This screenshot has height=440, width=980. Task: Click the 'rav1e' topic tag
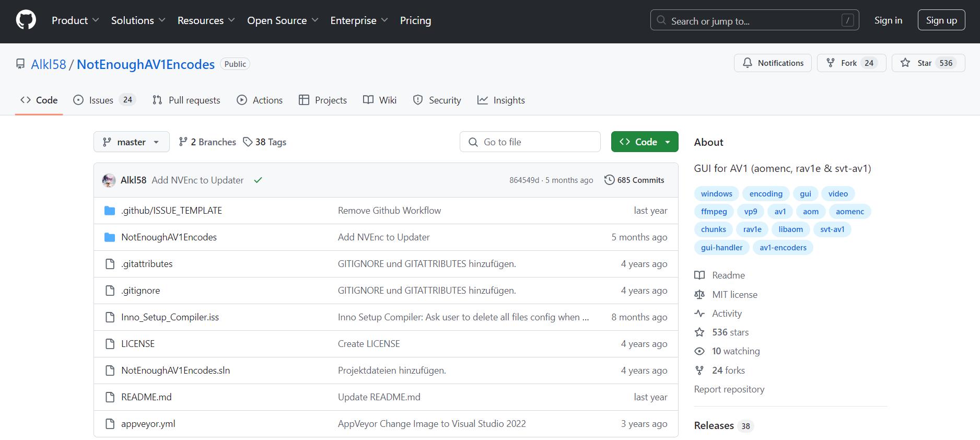(x=752, y=229)
